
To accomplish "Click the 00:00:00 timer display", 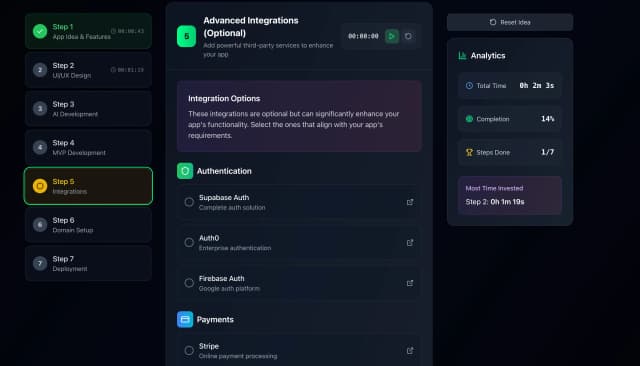I will tap(363, 36).
